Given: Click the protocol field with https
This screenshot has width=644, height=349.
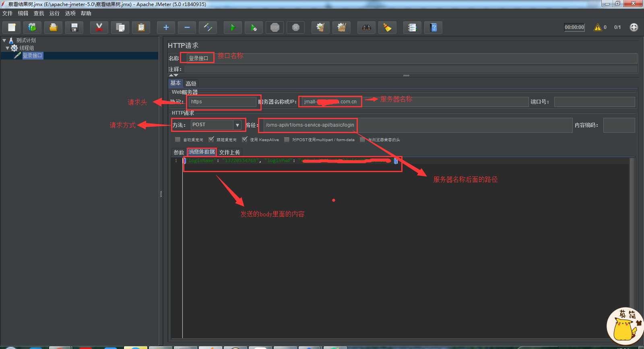Looking at the screenshot, I should coord(222,102).
